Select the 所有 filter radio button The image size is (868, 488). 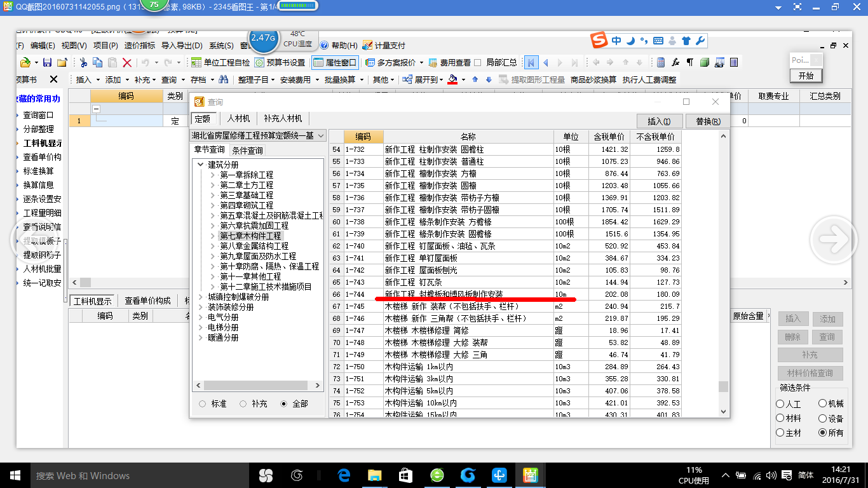pyautogui.click(x=822, y=433)
